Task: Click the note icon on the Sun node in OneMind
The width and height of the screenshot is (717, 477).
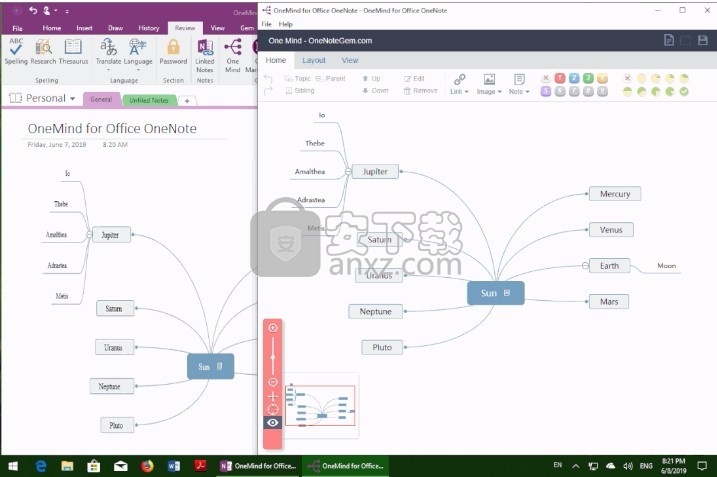Action: tap(507, 293)
